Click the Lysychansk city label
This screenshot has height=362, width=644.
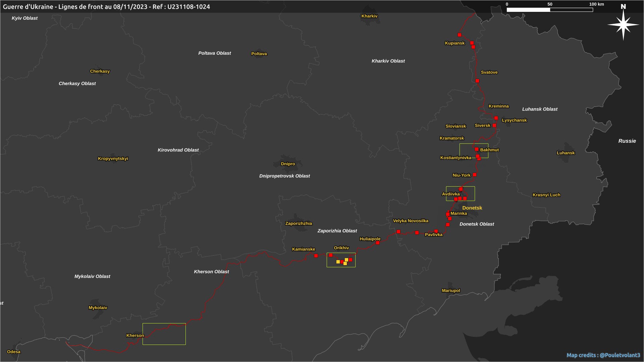(515, 120)
